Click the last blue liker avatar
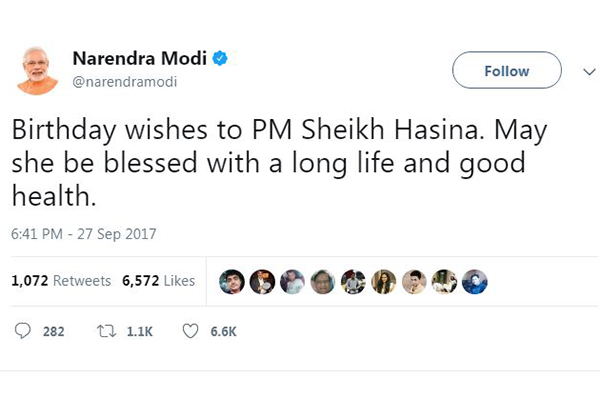Image resolution: width=600 pixels, height=399 pixels. [475, 282]
